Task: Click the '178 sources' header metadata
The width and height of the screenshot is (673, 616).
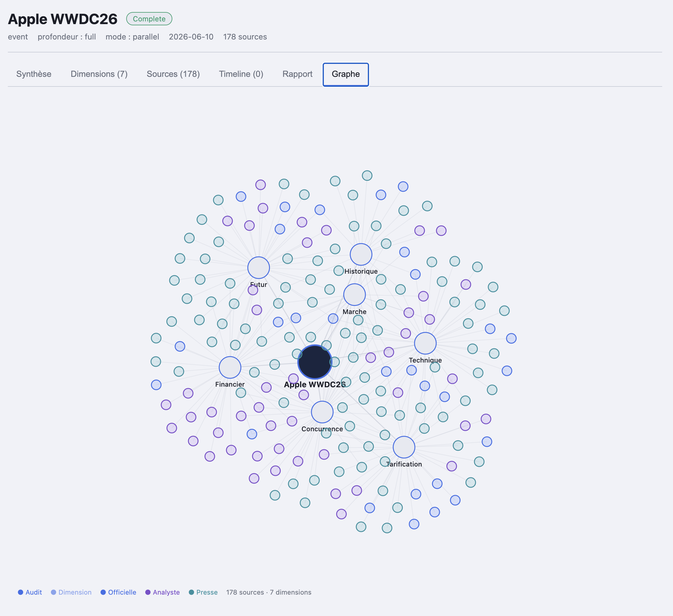Action: tap(245, 37)
